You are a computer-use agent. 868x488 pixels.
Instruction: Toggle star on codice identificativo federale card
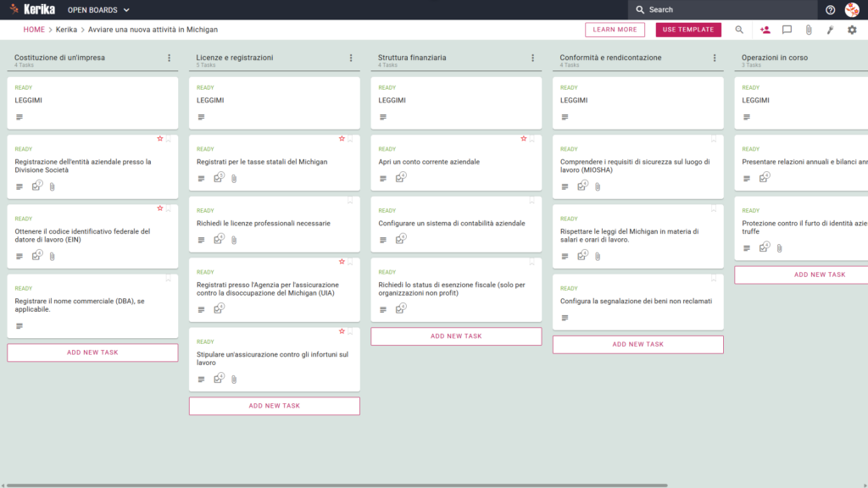tap(160, 208)
